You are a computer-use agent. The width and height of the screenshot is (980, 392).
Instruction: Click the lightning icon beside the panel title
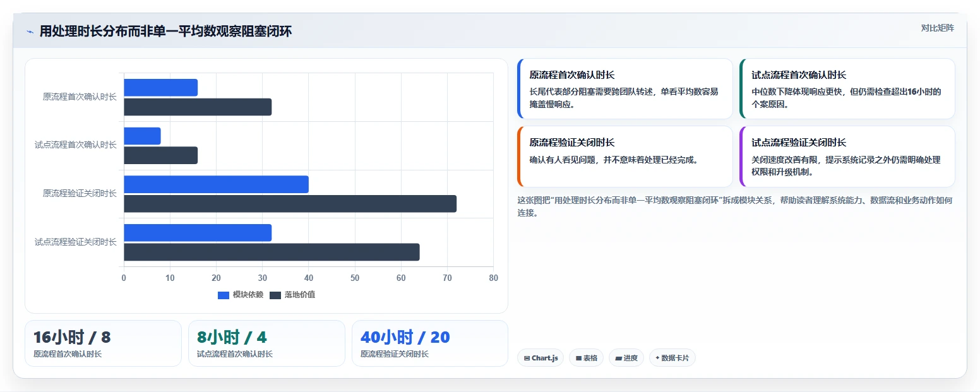pyautogui.click(x=30, y=32)
